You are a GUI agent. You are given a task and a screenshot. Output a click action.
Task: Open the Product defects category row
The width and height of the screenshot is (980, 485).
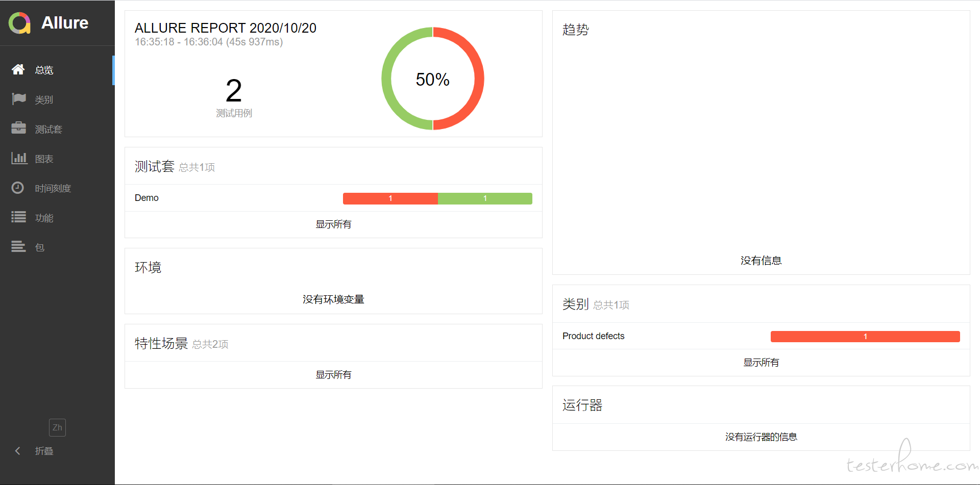click(761, 336)
